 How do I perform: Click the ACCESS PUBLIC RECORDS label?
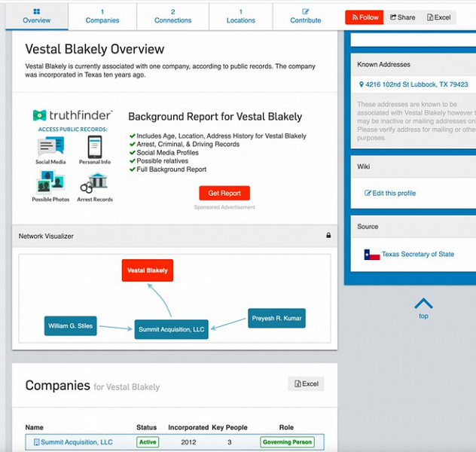click(x=72, y=129)
